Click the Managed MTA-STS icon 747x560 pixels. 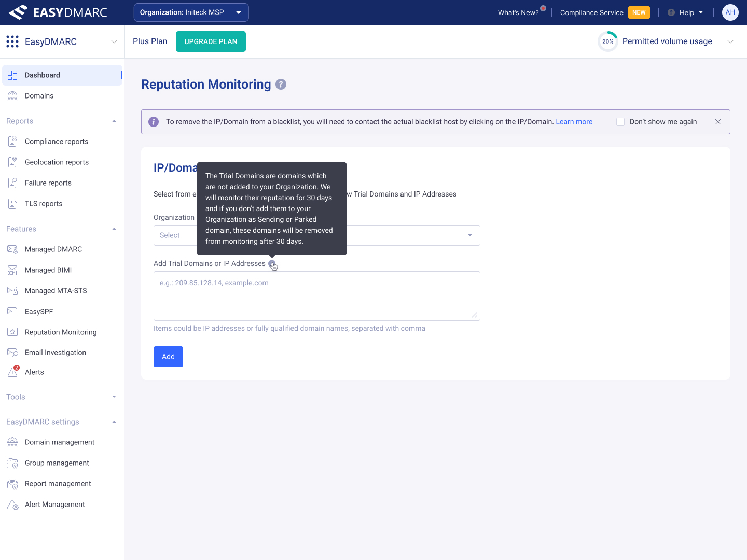12,291
